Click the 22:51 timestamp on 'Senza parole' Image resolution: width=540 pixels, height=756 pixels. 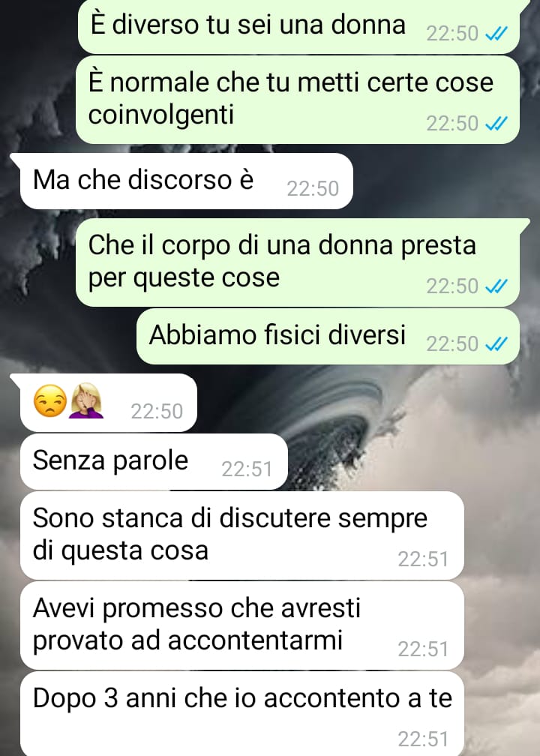click(247, 469)
